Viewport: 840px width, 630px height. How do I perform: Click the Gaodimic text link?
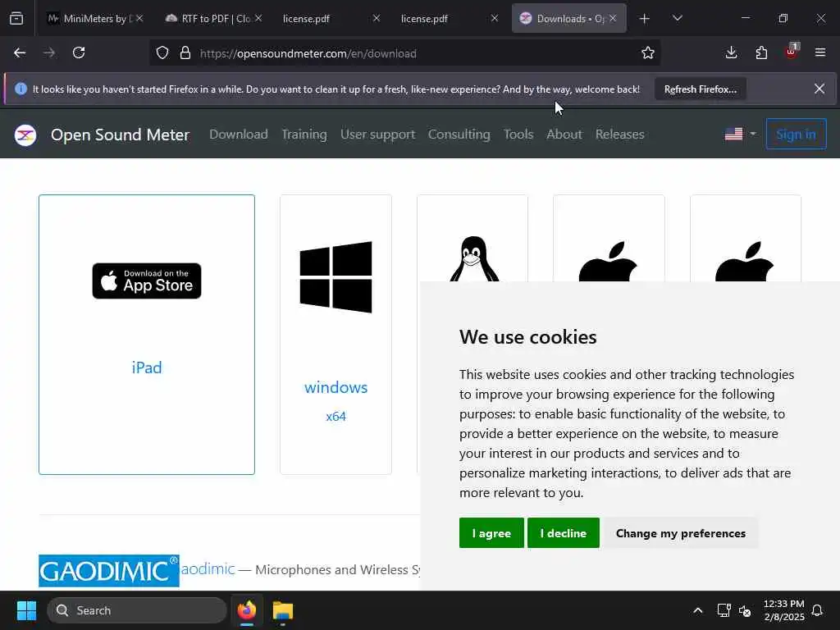tap(208, 569)
